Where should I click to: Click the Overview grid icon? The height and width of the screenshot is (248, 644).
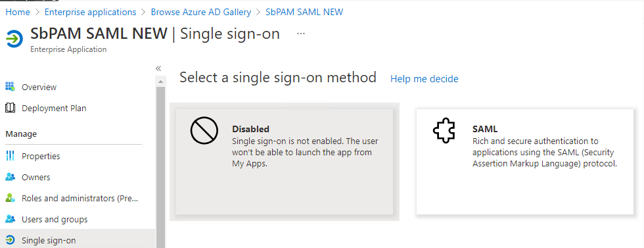point(10,87)
